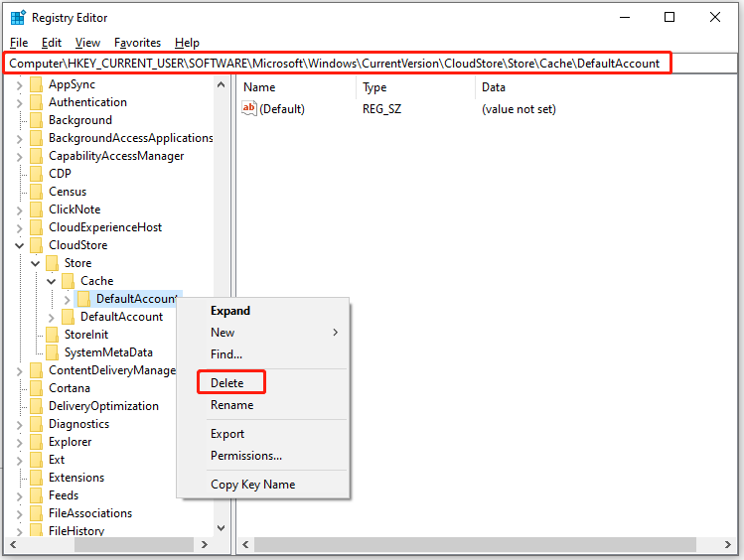
Task: Select the (Default) value name
Action: (x=282, y=109)
